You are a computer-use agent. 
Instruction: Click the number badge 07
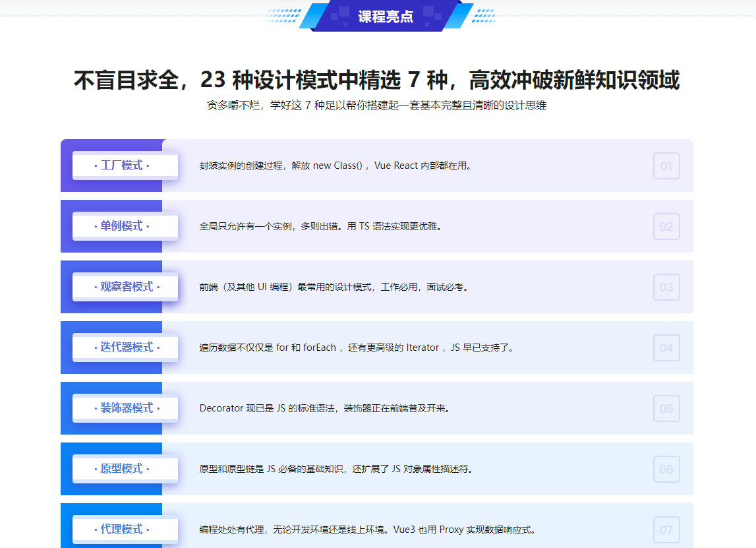(666, 530)
